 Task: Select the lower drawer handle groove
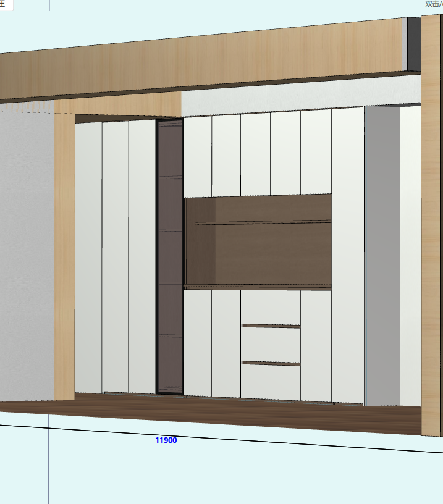pos(271,363)
